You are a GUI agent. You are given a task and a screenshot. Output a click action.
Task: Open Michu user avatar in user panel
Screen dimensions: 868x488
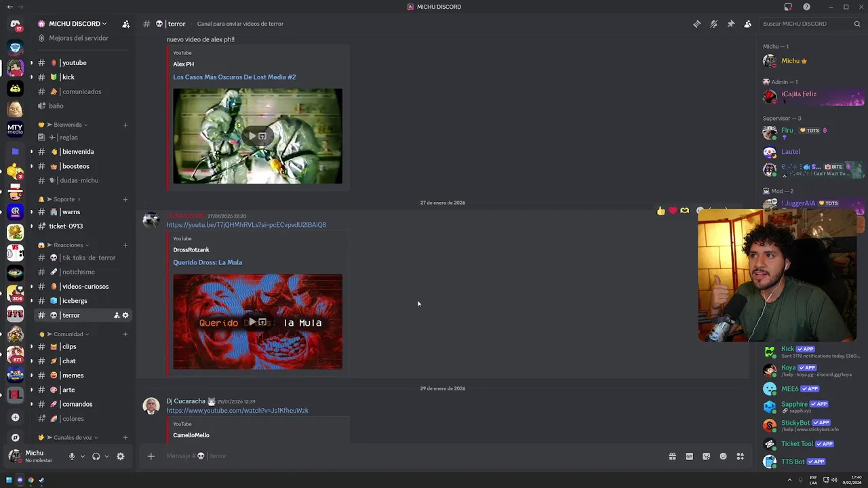click(15, 456)
